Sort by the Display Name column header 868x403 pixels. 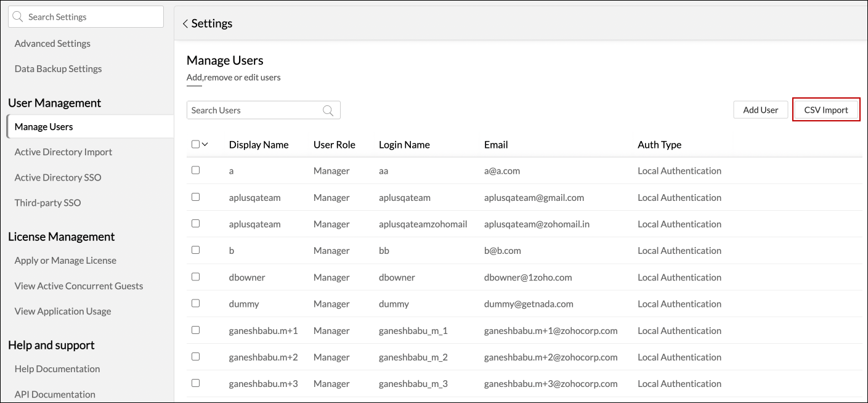[259, 145]
